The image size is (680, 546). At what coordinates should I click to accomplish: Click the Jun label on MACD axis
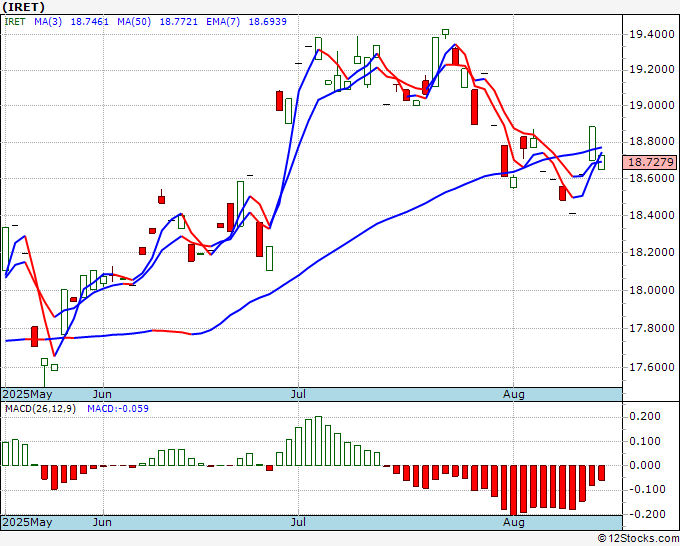[x=102, y=522]
